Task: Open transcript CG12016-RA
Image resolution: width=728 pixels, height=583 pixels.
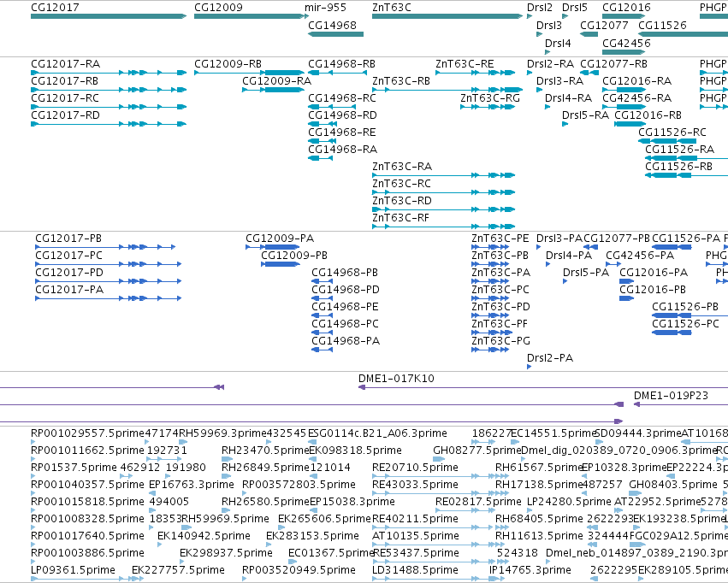Action: coord(637,80)
